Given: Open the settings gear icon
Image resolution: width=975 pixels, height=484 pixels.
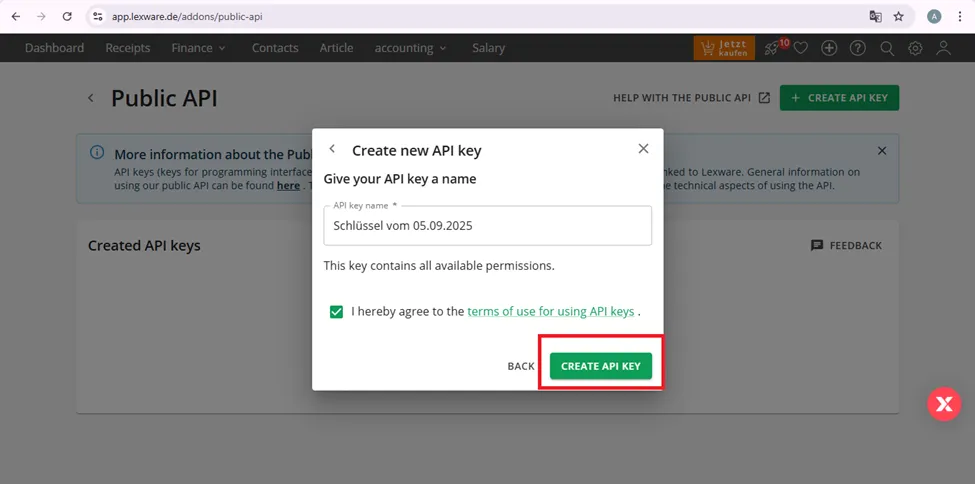Looking at the screenshot, I should point(915,48).
